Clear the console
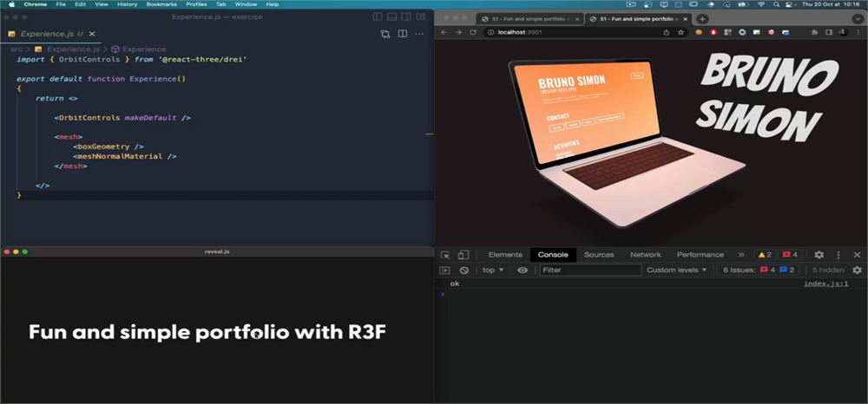This screenshot has width=868, height=404. [464, 270]
